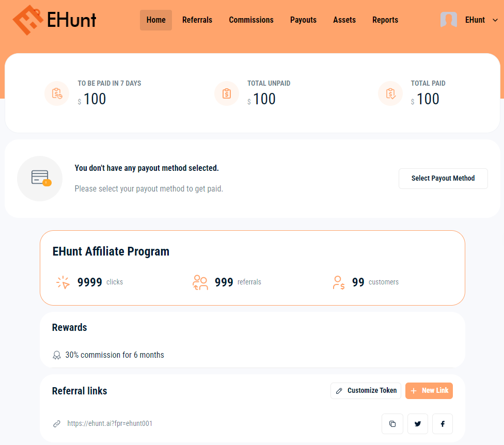This screenshot has width=504, height=445.
Task: Click the EHunt logo icon
Action: point(27,20)
